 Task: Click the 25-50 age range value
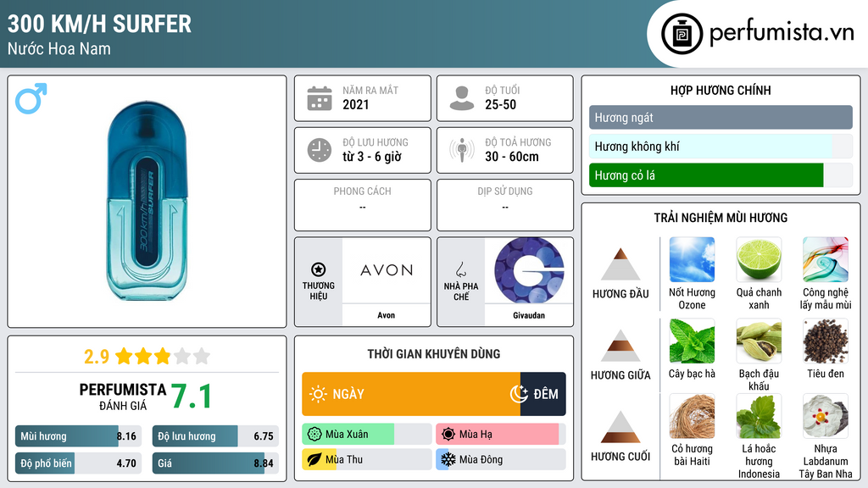pos(500,104)
